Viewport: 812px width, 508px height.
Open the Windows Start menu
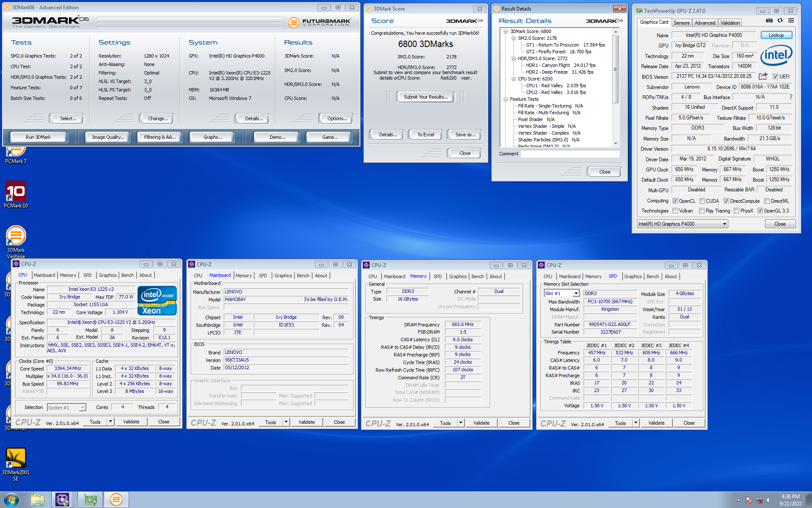pos(11,500)
